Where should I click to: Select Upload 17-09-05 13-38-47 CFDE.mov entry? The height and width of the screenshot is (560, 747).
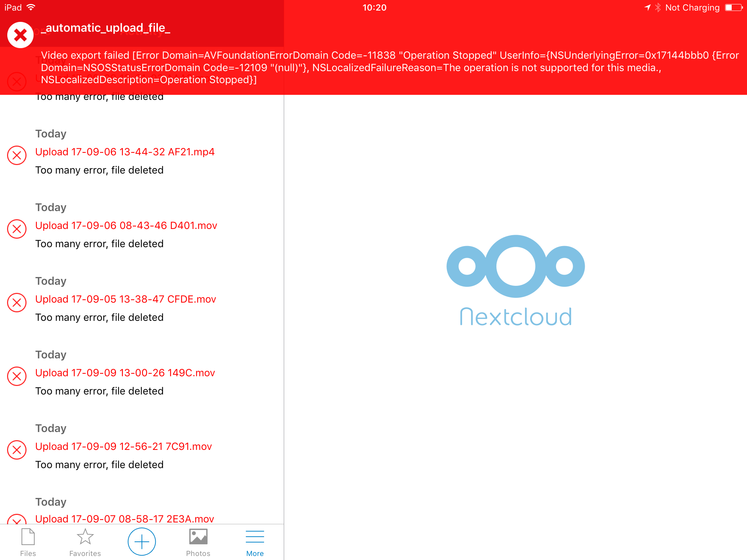tap(125, 299)
